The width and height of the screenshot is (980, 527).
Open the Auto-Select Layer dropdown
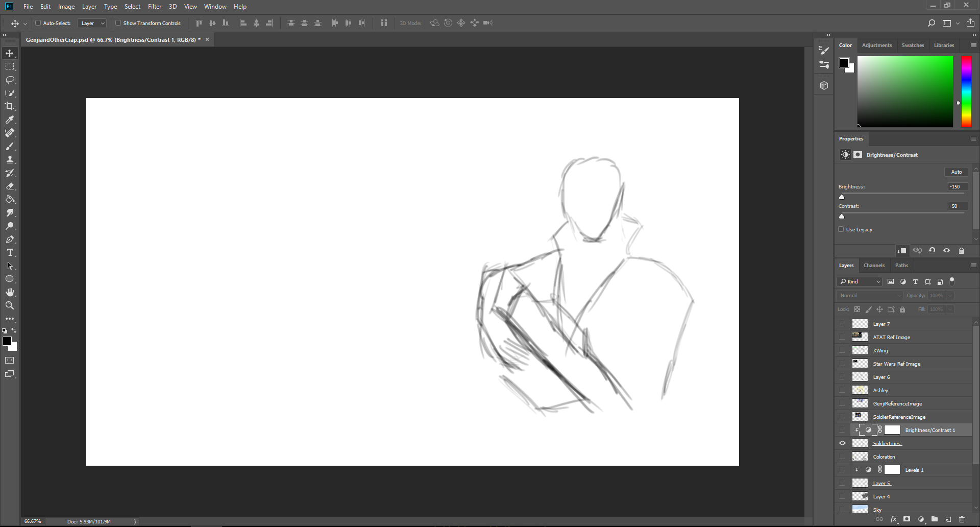92,23
